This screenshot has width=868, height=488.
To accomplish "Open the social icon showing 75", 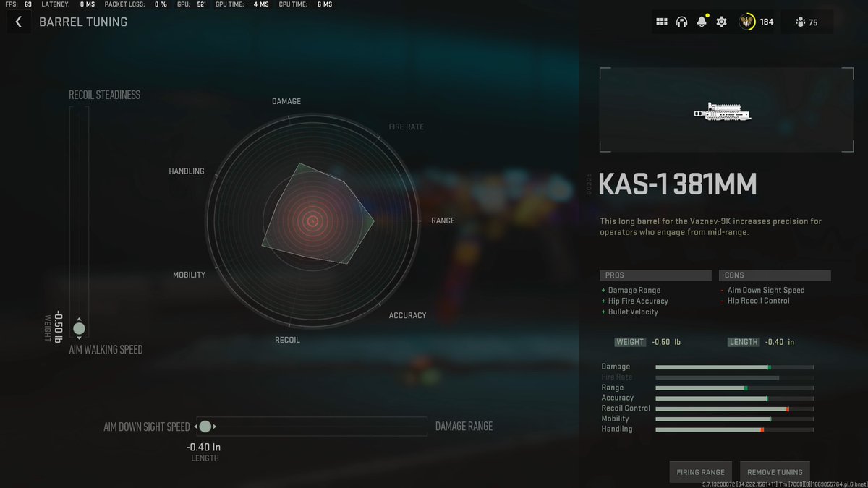I will coord(806,22).
